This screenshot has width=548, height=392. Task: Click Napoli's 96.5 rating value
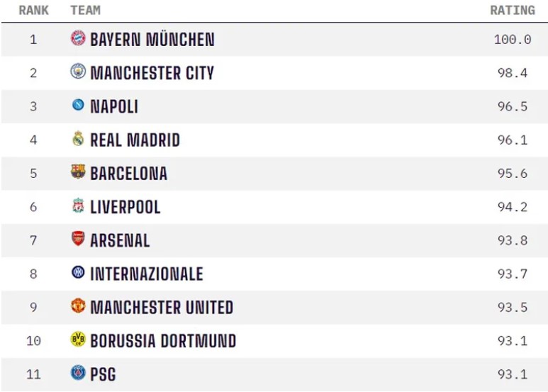tap(512, 106)
